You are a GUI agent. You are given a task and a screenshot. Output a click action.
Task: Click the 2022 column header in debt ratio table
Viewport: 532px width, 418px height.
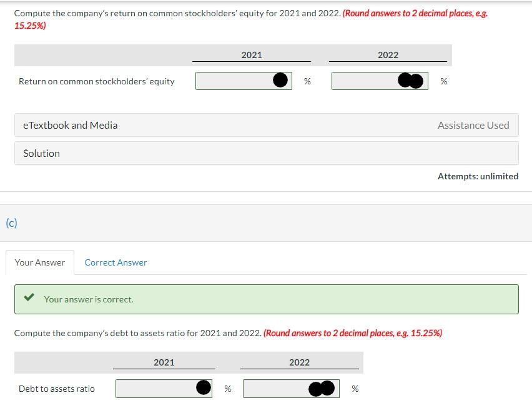299,362
